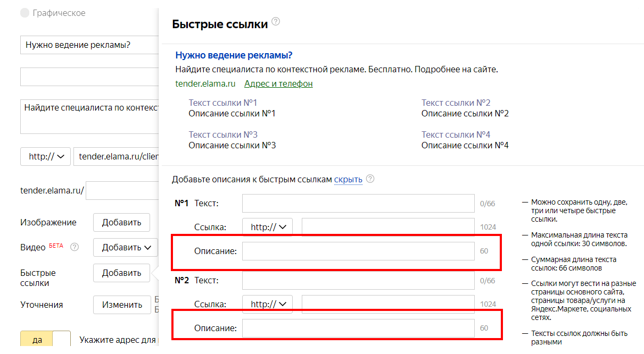This screenshot has height=354, width=644.
Task: Open http:// dropdown before tender.elama.ru/client field
Action: pos(45,156)
